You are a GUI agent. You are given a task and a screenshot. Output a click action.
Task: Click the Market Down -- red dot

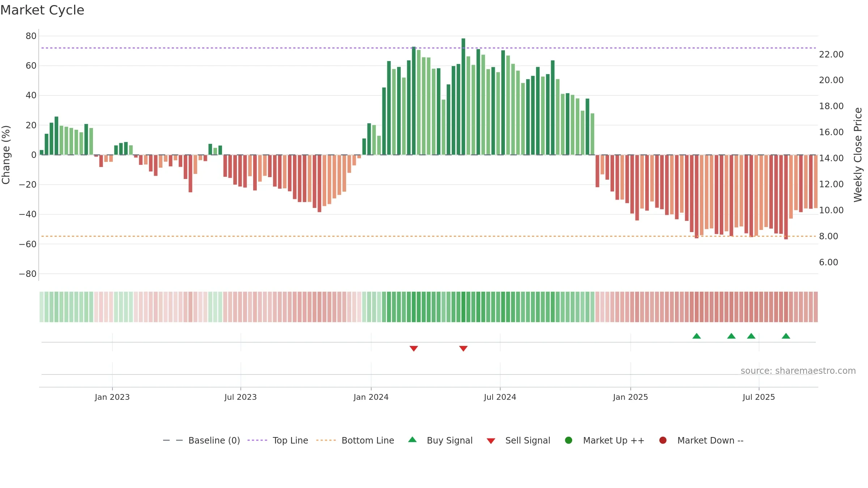point(663,440)
